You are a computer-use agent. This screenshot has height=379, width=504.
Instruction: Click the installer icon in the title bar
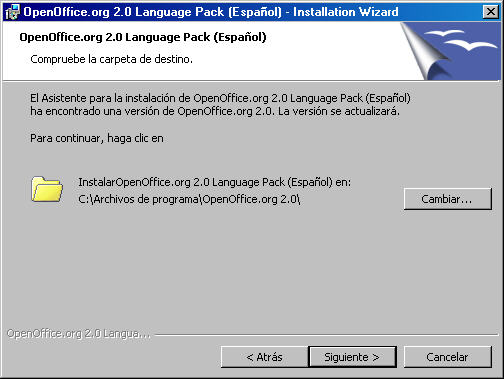point(12,12)
